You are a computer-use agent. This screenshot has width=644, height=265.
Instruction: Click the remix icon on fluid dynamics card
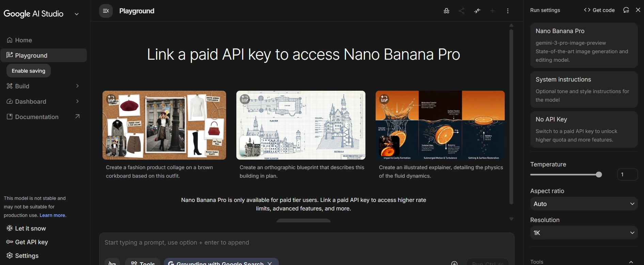coord(384,99)
